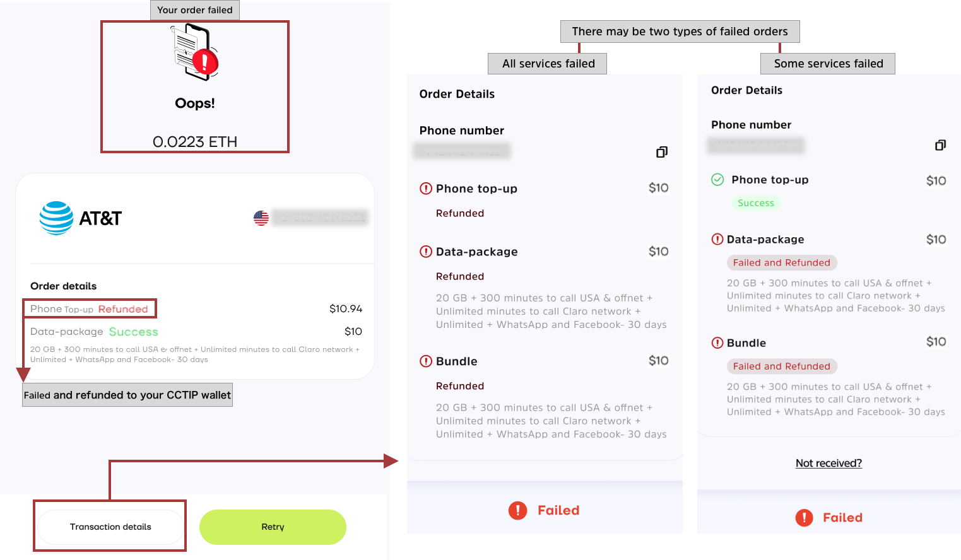Click alert icon beside Bundle in All services failed
961x560 pixels.
tap(426, 361)
